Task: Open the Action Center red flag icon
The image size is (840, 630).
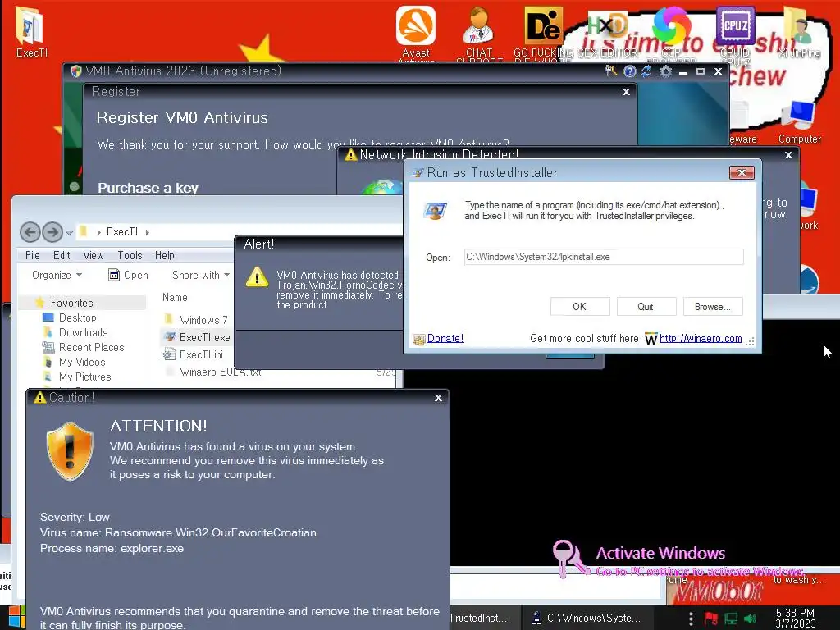Action: [711, 619]
